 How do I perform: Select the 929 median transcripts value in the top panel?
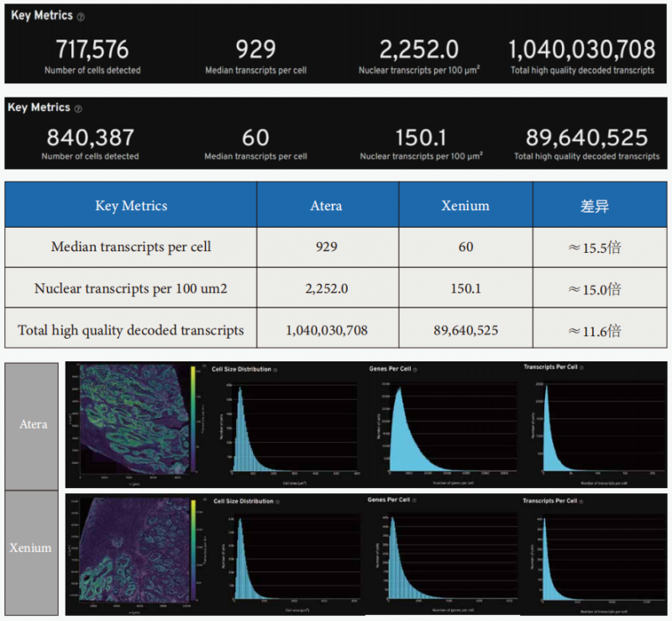[x=255, y=50]
